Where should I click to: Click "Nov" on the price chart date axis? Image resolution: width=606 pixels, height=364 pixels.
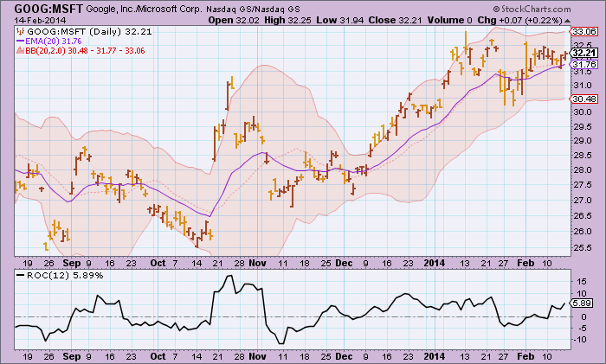[257, 263]
